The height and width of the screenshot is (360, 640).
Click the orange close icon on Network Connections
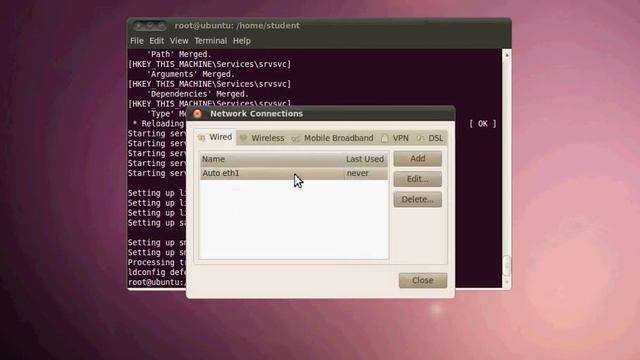click(x=198, y=114)
